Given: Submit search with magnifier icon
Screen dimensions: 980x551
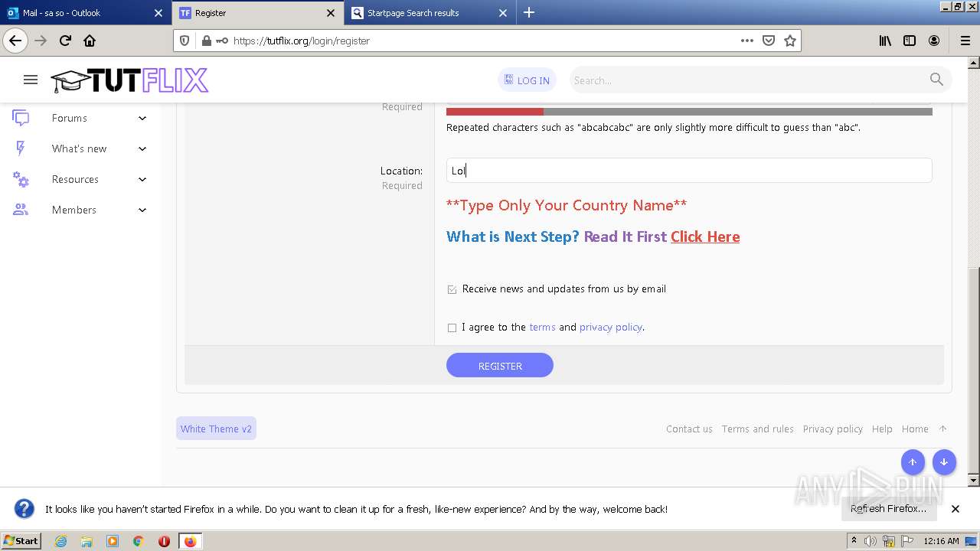Looking at the screenshot, I should (x=936, y=80).
